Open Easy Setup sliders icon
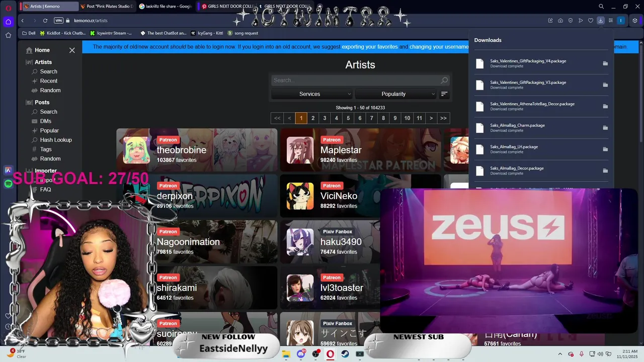Screen dimensions: 644x362 611,21
